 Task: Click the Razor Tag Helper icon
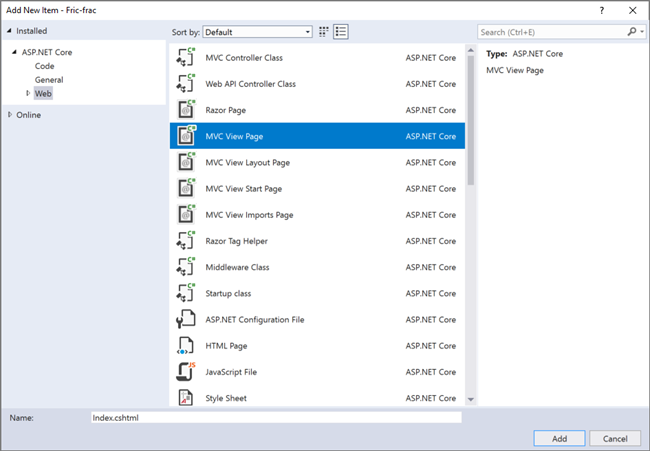pos(186,240)
